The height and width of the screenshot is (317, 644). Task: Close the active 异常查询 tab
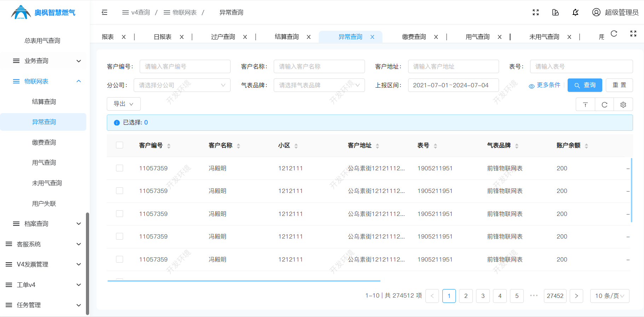click(372, 37)
